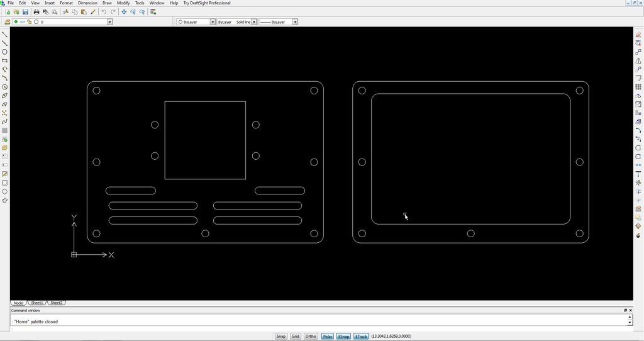Viewport: 644px width, 341px height.
Task: Switch to the Sheet2 tab
Action: click(56, 303)
